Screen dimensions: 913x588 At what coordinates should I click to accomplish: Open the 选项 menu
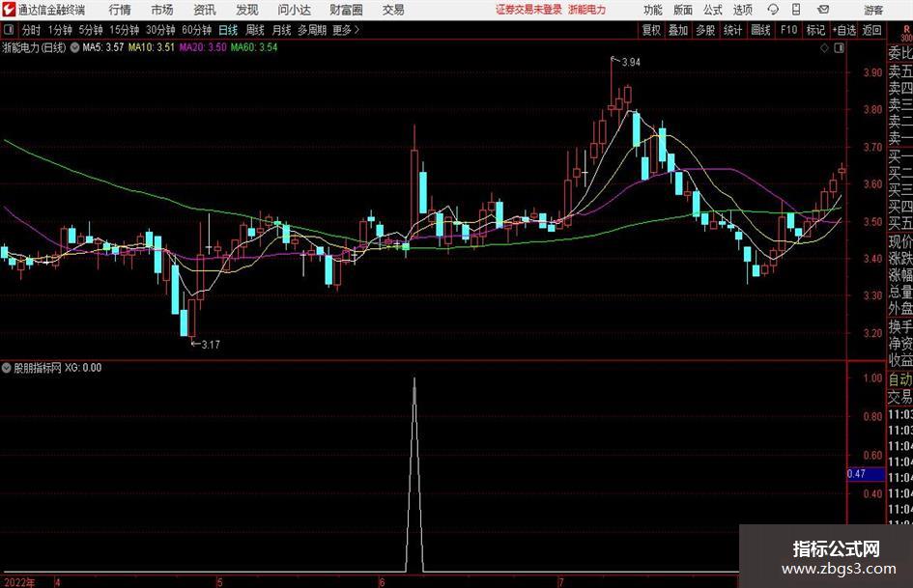coord(742,10)
